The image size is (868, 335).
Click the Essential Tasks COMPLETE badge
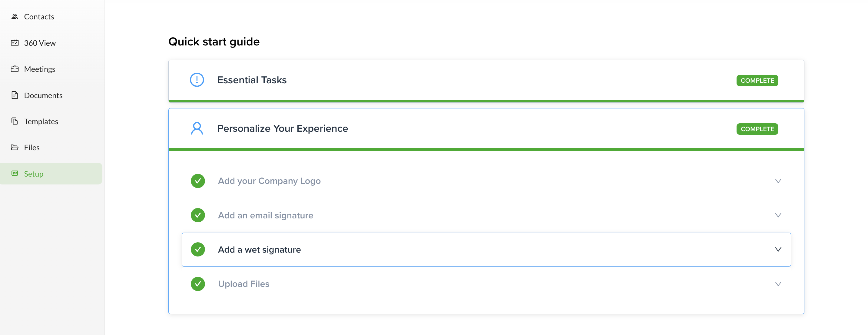tap(757, 81)
